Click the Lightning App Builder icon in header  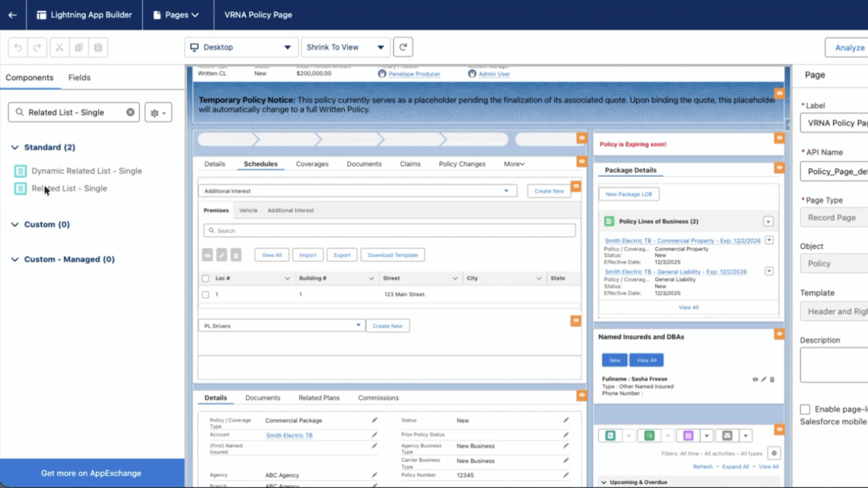click(42, 15)
